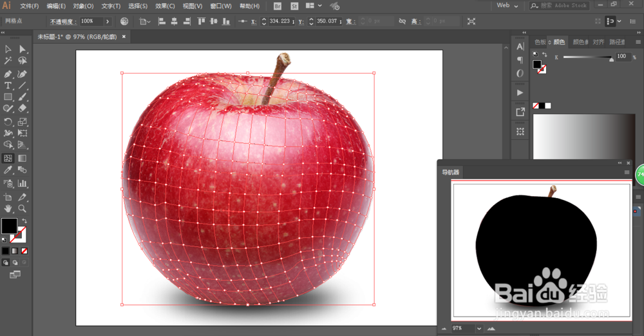This screenshot has width=644, height=336.
Task: Open the Actions panel play icon
Action: point(520,93)
